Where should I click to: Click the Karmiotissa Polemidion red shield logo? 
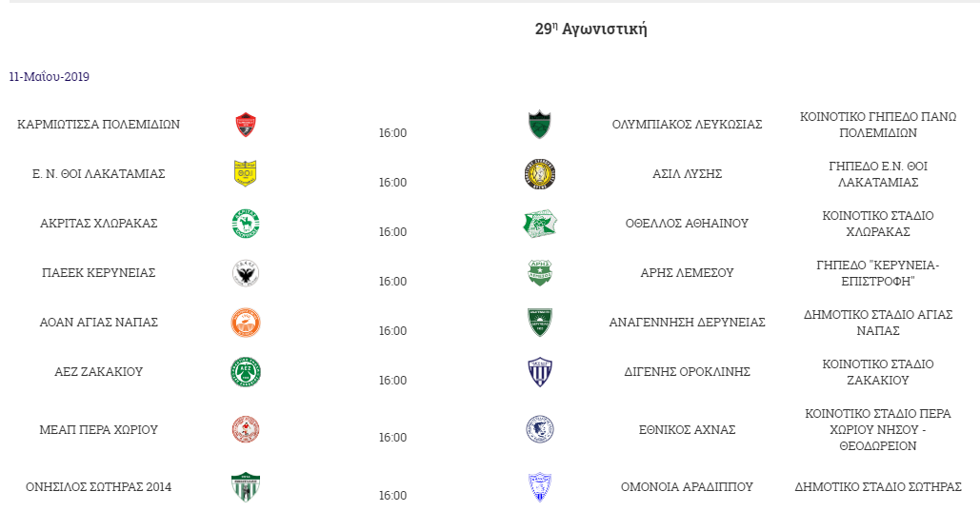click(x=246, y=125)
